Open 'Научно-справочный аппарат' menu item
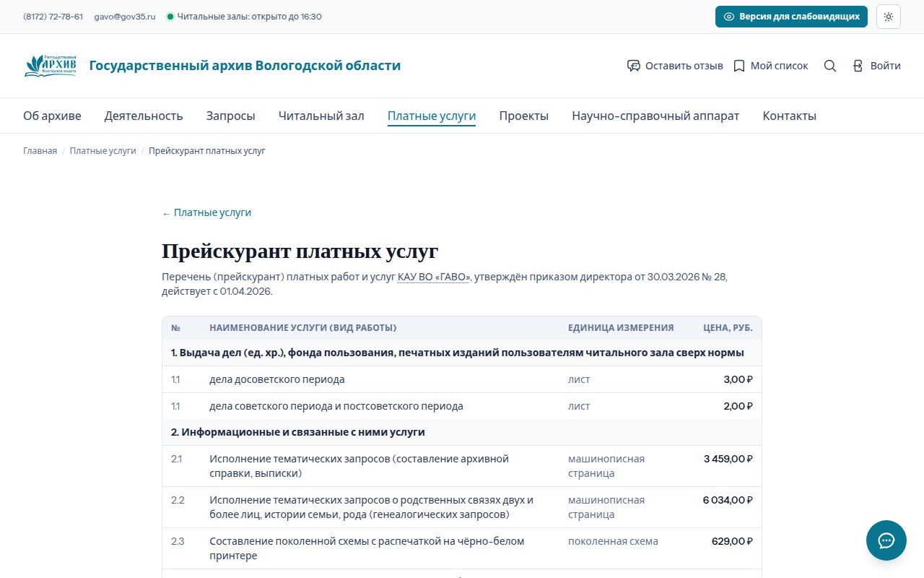Viewport: 924px width, 578px height. [655, 116]
